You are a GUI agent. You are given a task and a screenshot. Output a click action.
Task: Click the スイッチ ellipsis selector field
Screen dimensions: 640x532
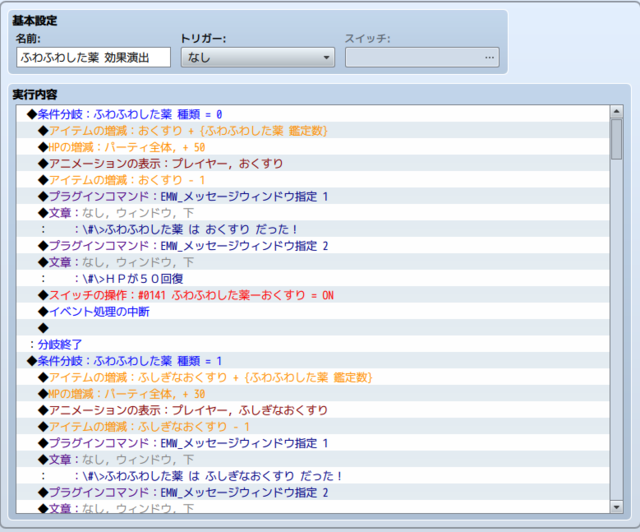click(422, 57)
